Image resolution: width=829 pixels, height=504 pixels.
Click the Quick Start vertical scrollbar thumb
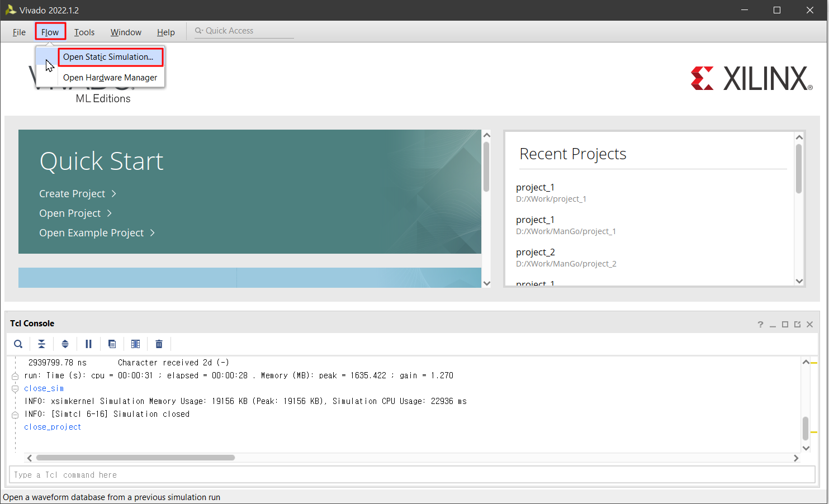[486, 167]
